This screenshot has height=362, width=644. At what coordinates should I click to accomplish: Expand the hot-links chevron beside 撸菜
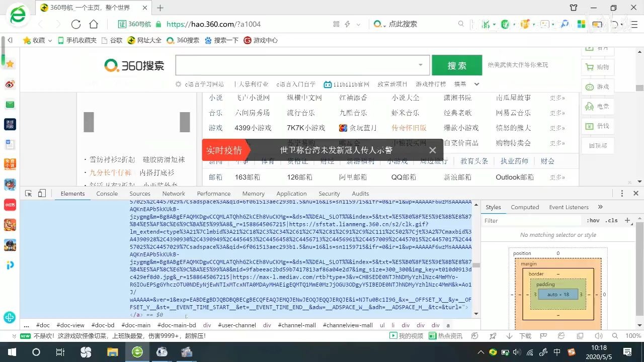point(477,84)
